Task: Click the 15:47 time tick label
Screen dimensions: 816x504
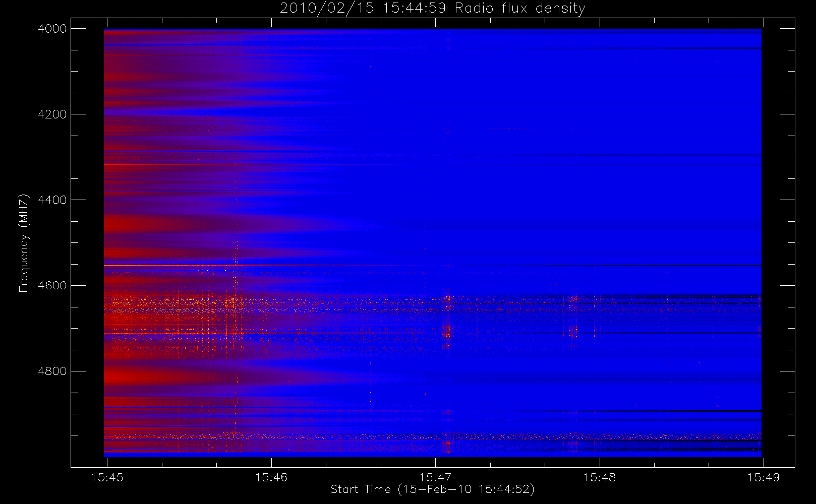Action: pyautogui.click(x=435, y=477)
